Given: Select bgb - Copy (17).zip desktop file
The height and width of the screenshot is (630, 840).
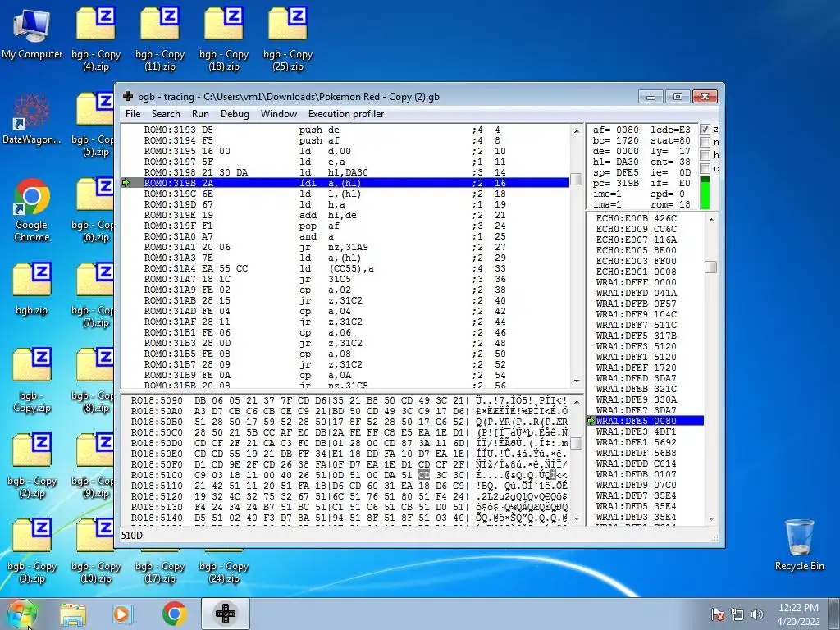Looking at the screenshot, I should point(160,565).
